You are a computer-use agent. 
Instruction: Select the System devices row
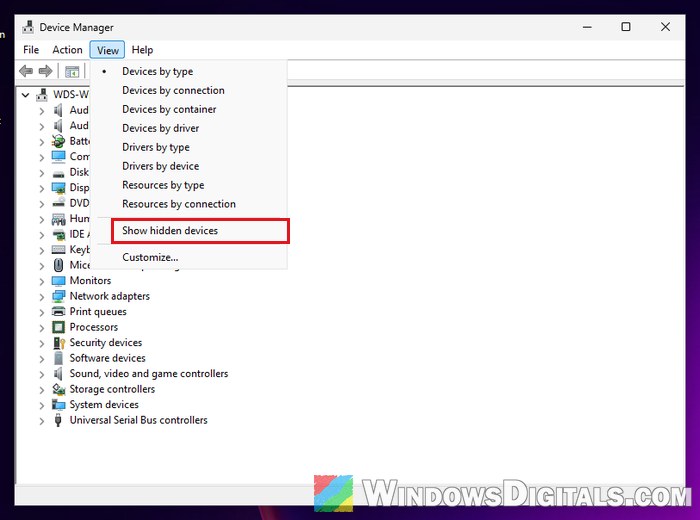pyautogui.click(x=104, y=405)
